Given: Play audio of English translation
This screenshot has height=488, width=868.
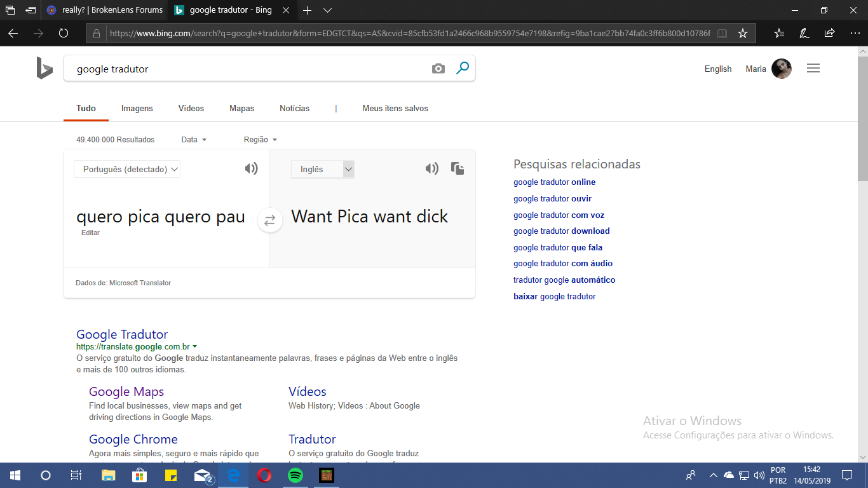Looking at the screenshot, I should (432, 168).
